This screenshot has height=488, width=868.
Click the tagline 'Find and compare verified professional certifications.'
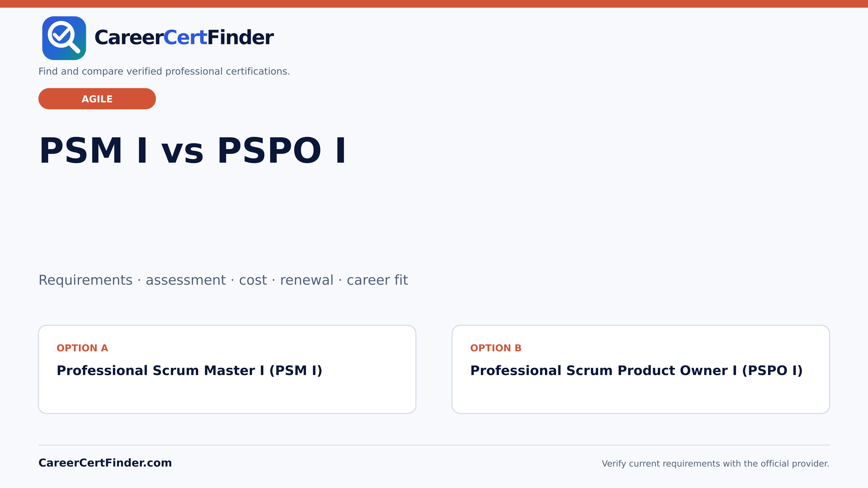(x=164, y=71)
